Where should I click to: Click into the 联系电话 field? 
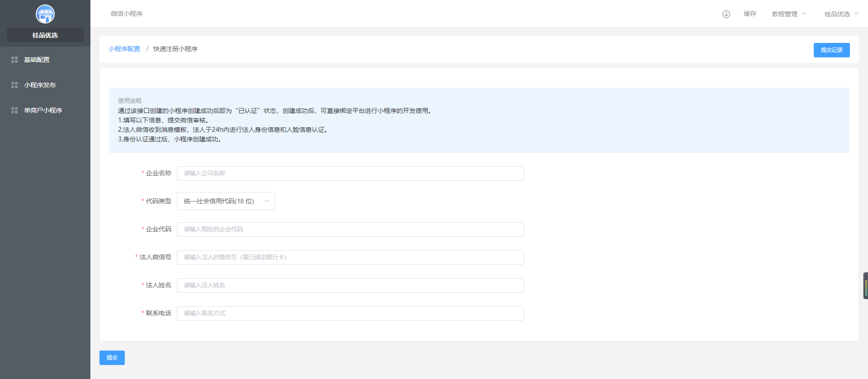350,313
